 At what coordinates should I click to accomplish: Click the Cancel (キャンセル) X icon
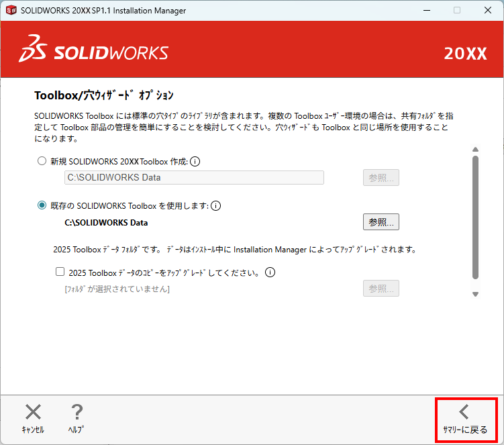pyautogui.click(x=33, y=412)
